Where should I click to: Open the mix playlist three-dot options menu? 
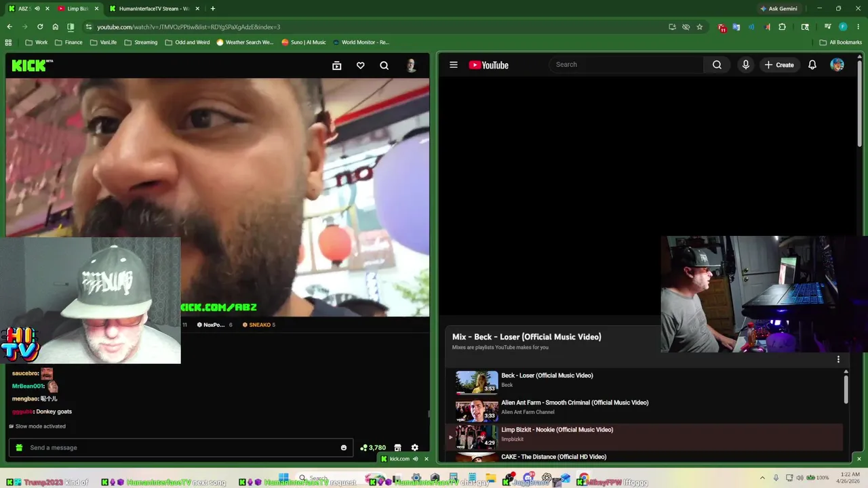tap(838, 359)
